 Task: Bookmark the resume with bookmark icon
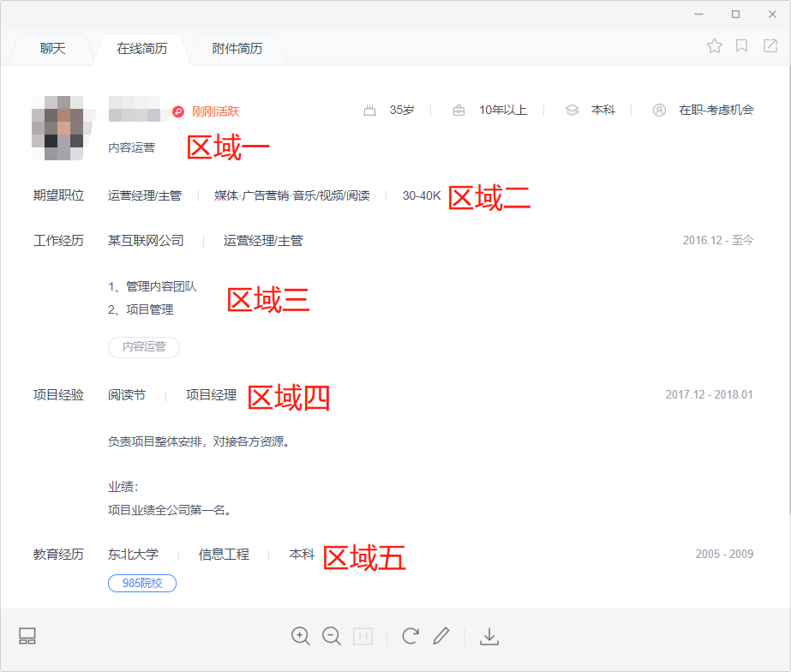741,46
